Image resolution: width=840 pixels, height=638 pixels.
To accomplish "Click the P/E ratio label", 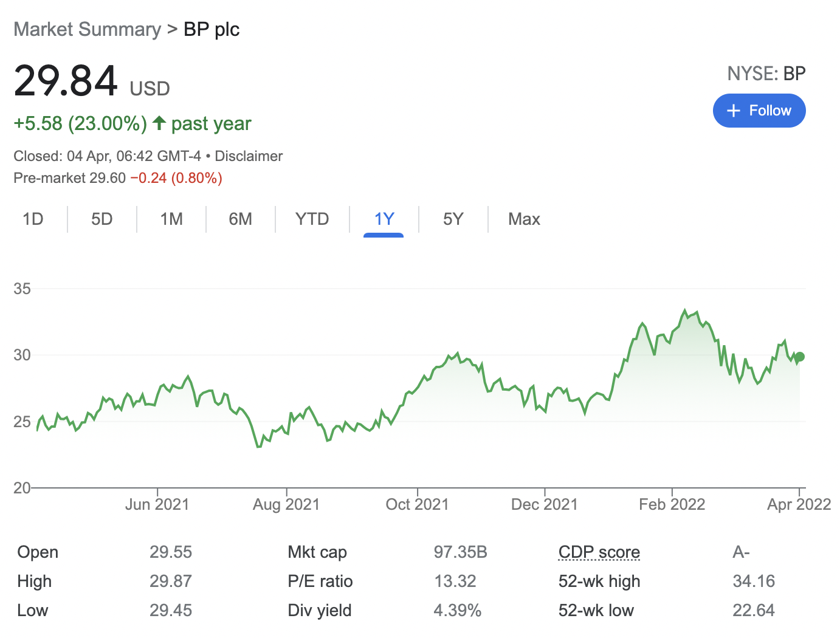I will coord(320,581).
